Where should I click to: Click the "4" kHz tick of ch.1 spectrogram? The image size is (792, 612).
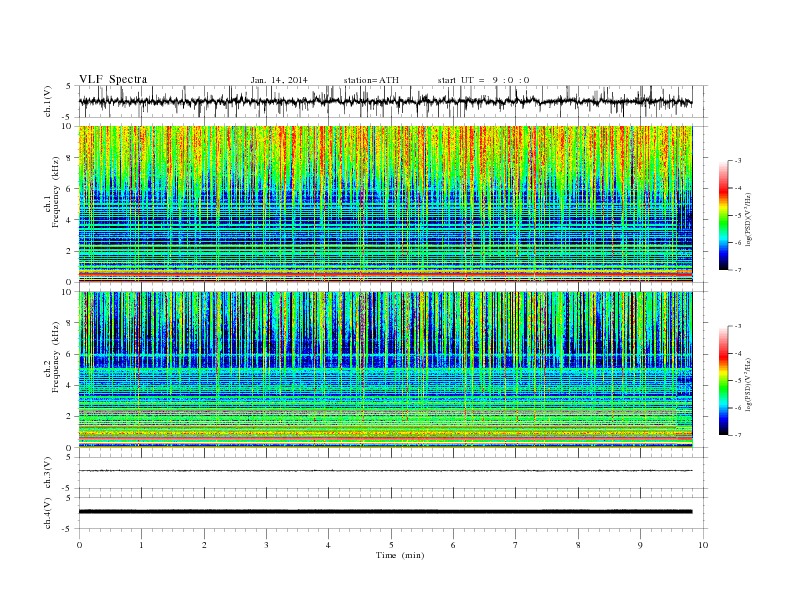coord(69,220)
